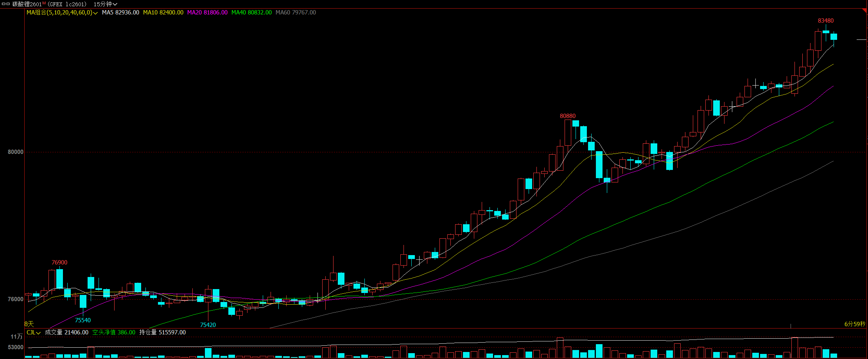Click the red corner triangle at chart top-right
Viewport: 868px width, 359px height.
pyautogui.click(x=864, y=11)
